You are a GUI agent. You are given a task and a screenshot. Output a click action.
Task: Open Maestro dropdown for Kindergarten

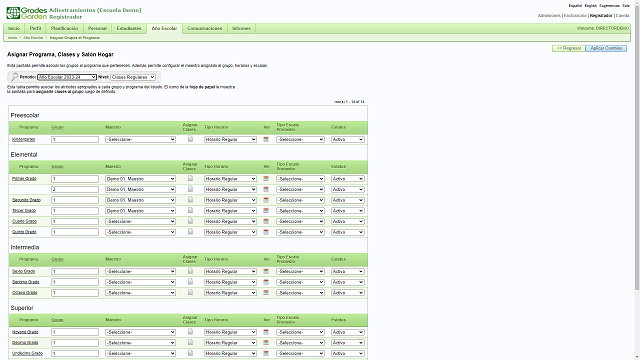pyautogui.click(x=140, y=140)
